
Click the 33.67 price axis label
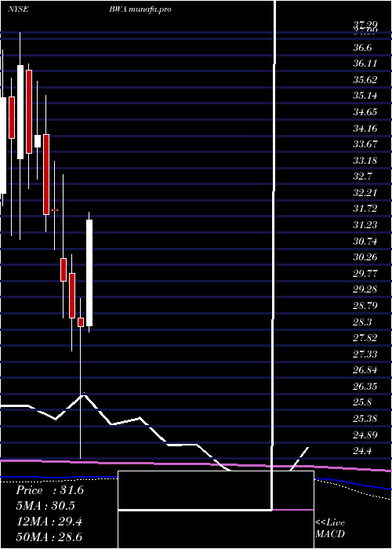click(365, 144)
